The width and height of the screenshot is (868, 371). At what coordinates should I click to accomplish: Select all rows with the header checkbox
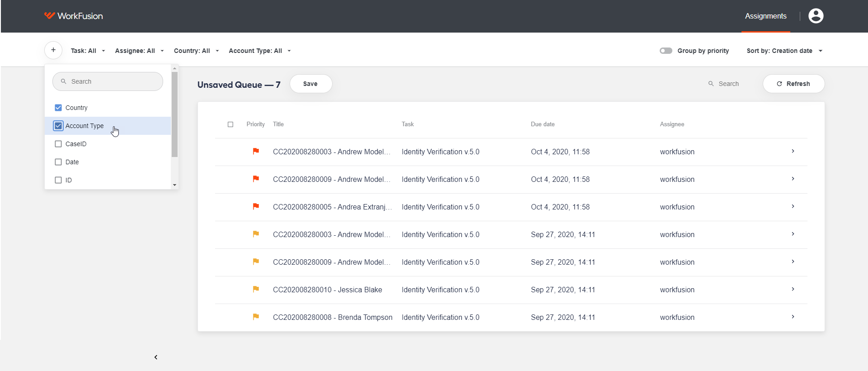230,124
